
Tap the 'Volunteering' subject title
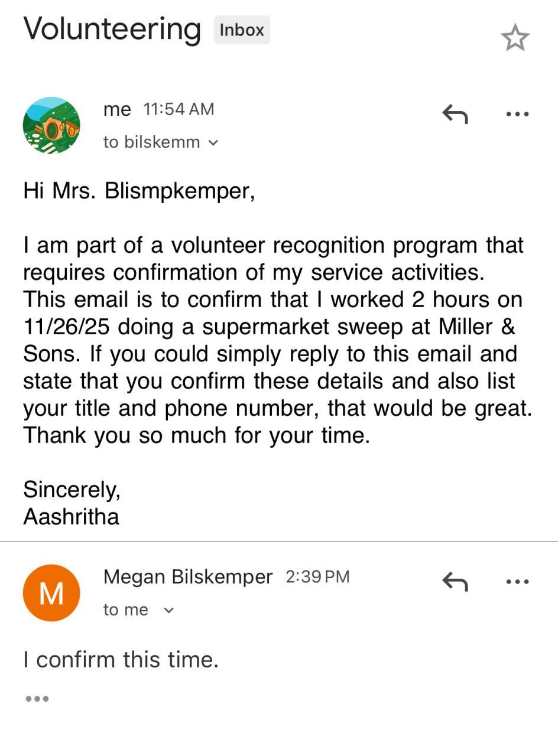[x=112, y=28]
